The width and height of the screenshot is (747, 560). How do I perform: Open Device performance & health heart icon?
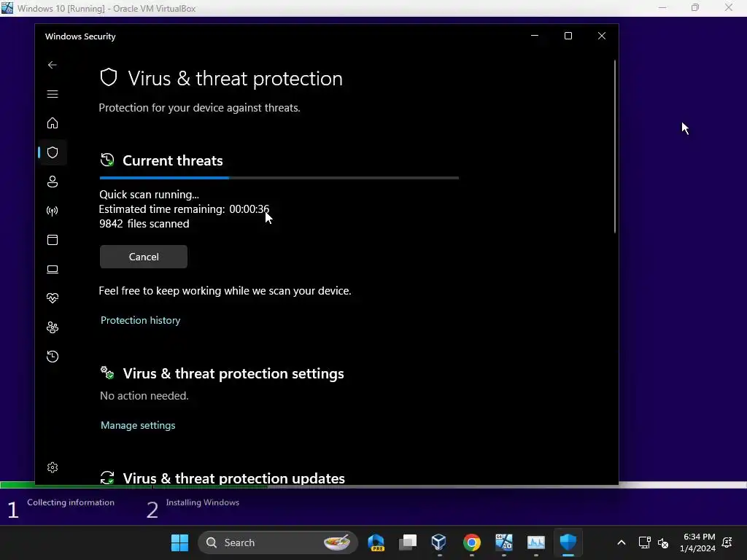click(53, 298)
